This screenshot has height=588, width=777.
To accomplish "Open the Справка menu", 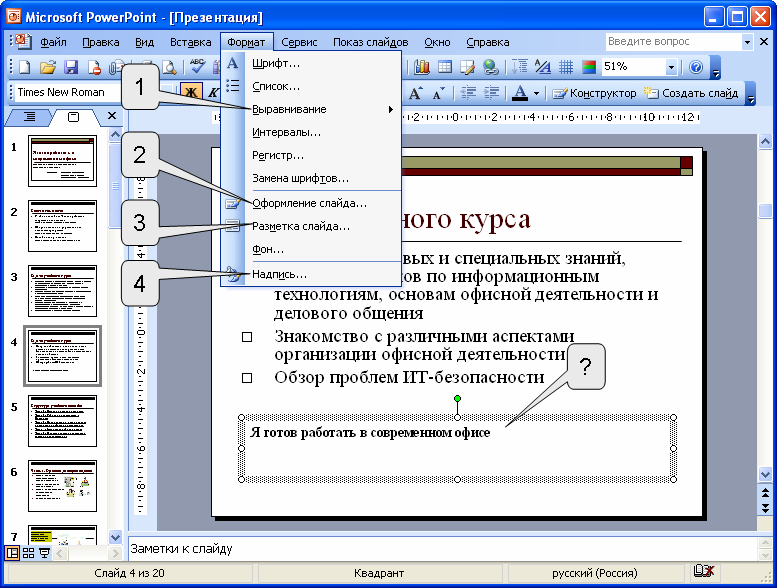I will tap(488, 42).
